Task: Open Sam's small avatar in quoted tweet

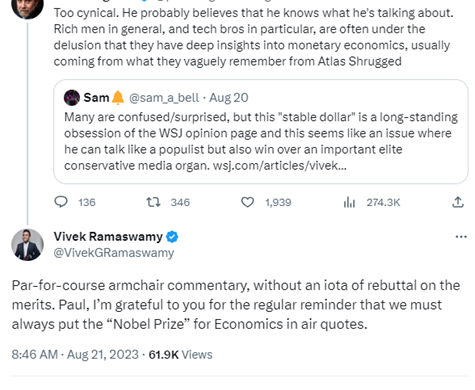Action: click(72, 98)
